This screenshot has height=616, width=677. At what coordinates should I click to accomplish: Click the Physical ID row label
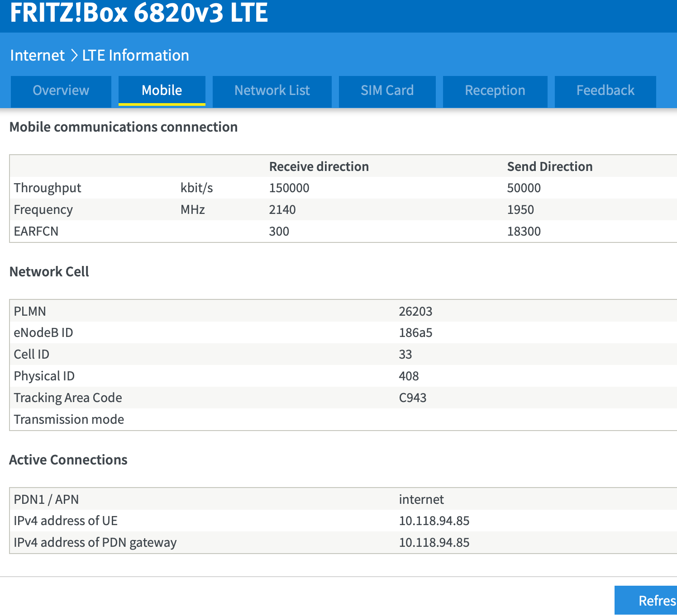[44, 376]
